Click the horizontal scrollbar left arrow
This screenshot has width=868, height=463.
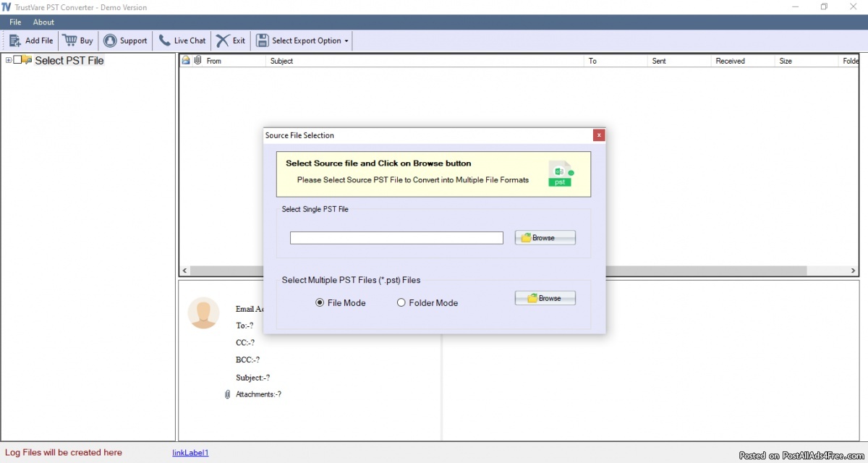(x=184, y=271)
